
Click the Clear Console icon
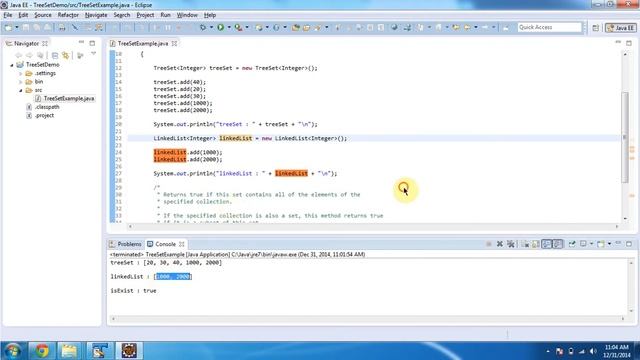pos(525,244)
